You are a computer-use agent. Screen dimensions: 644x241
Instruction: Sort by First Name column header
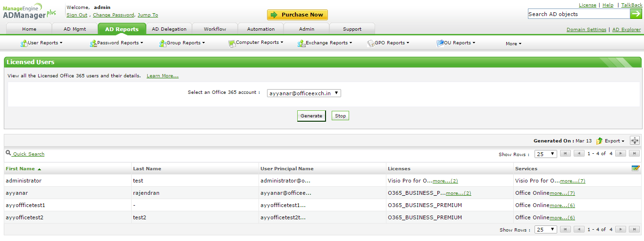[x=20, y=169]
